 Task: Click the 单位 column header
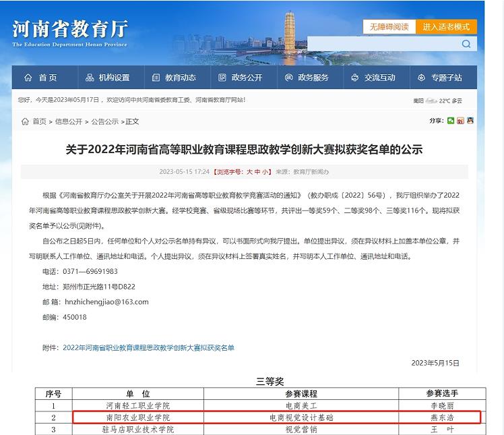(x=138, y=393)
